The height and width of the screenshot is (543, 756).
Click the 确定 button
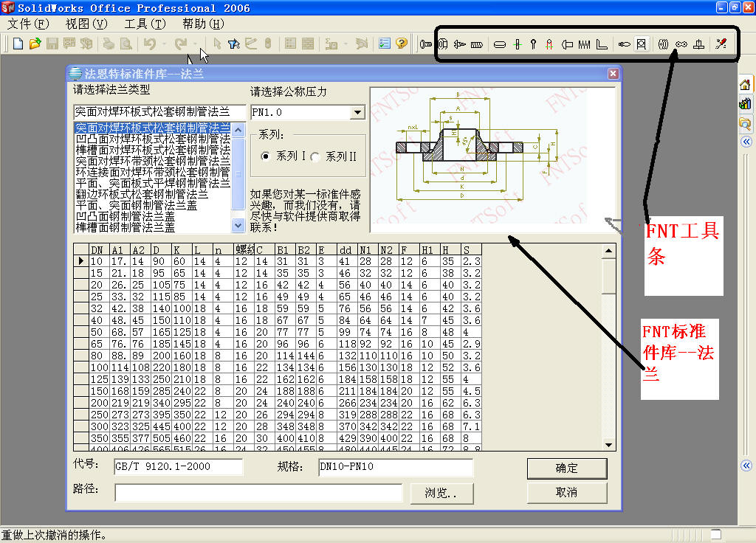tap(566, 468)
